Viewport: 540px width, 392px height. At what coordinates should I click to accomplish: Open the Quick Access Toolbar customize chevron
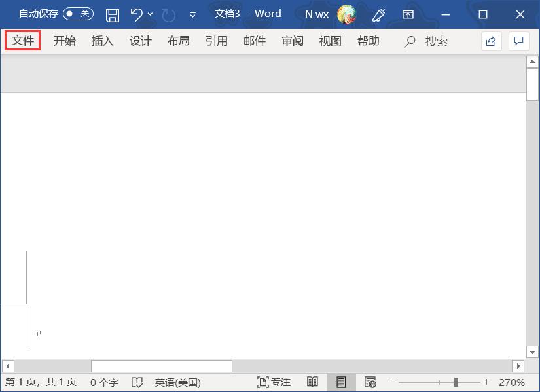pos(192,14)
